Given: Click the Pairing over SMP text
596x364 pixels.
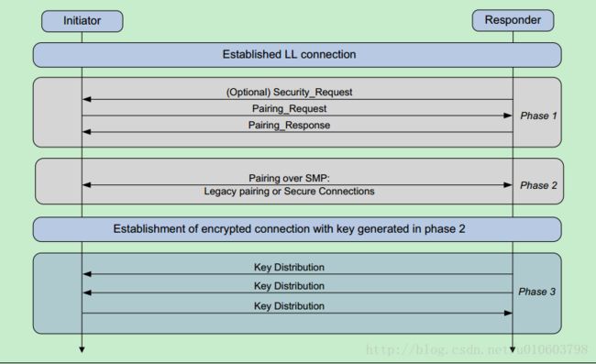Looking at the screenshot, I should [289, 178].
